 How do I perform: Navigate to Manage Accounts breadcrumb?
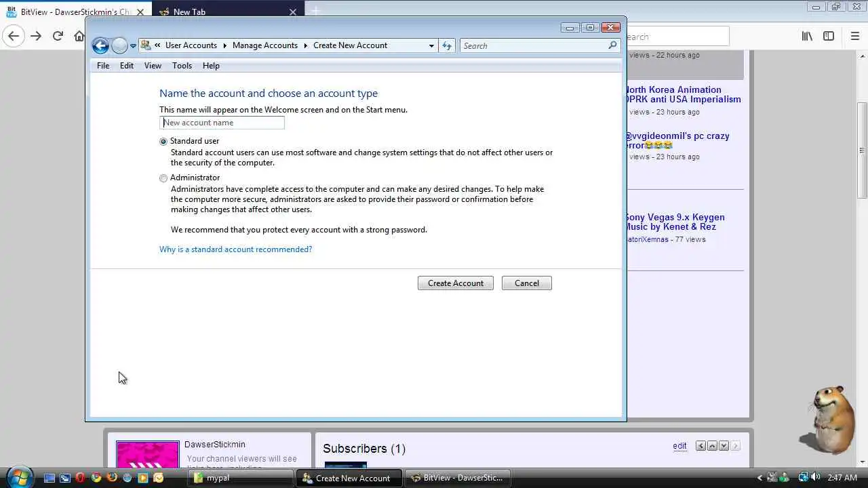click(265, 45)
